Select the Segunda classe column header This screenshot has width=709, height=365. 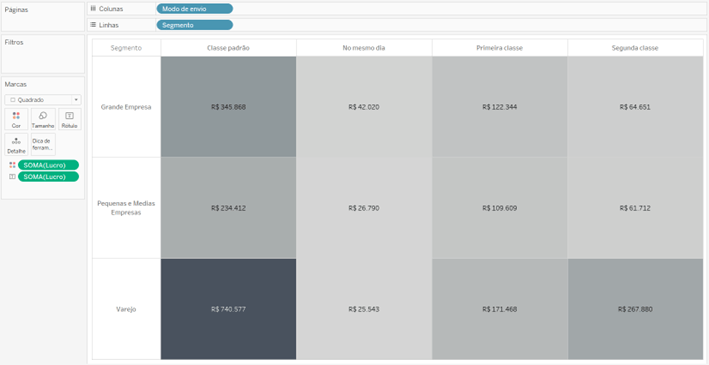(x=635, y=48)
